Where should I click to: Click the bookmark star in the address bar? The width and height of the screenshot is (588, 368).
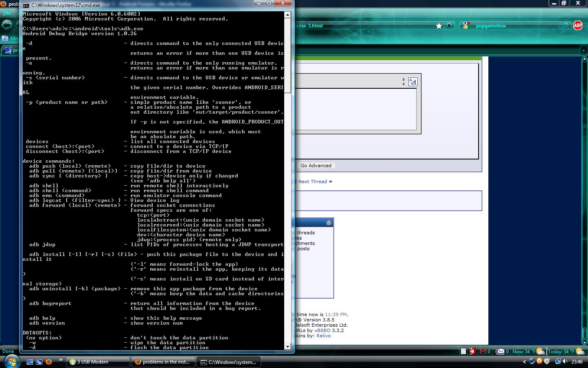[439, 26]
